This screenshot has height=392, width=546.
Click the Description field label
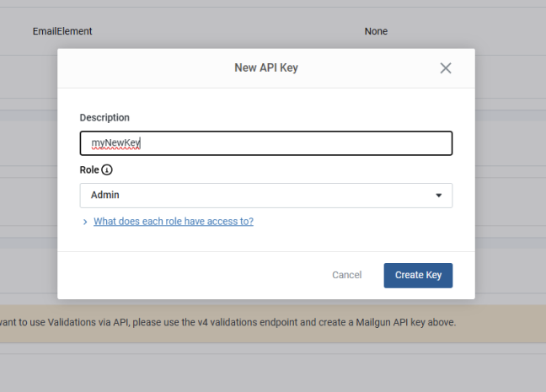pos(104,117)
